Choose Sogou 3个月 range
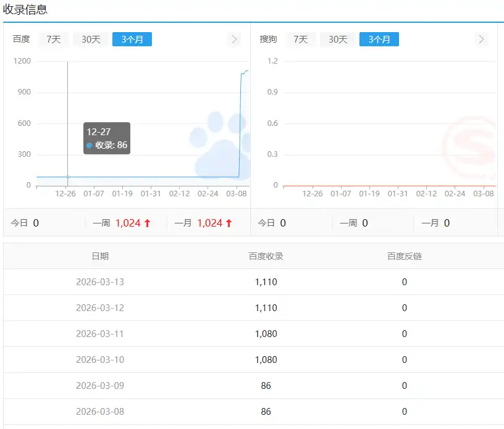504x429 pixels. click(x=379, y=40)
